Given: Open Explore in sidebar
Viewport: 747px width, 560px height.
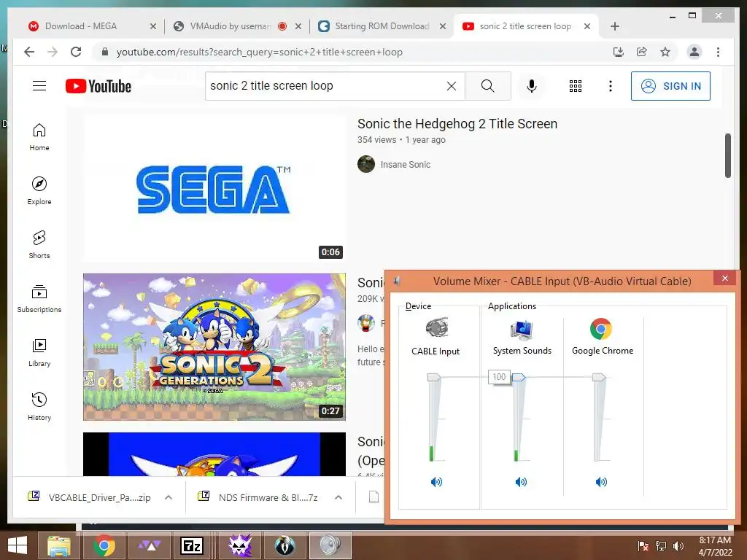Looking at the screenshot, I should [39, 191].
